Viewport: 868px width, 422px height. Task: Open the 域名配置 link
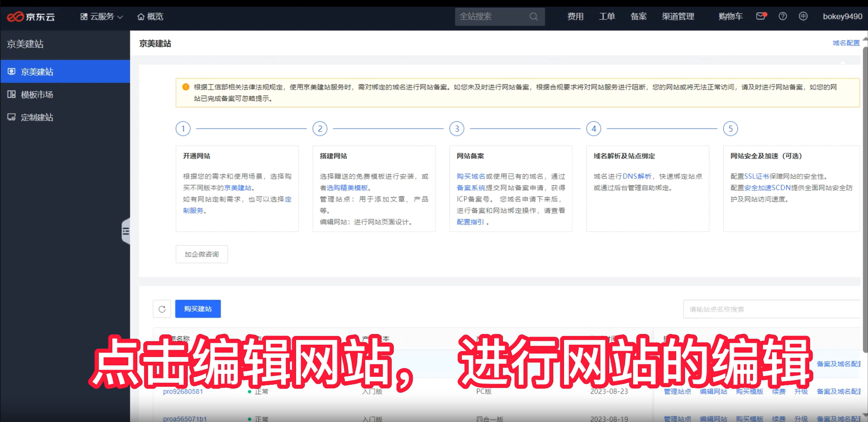(x=846, y=43)
